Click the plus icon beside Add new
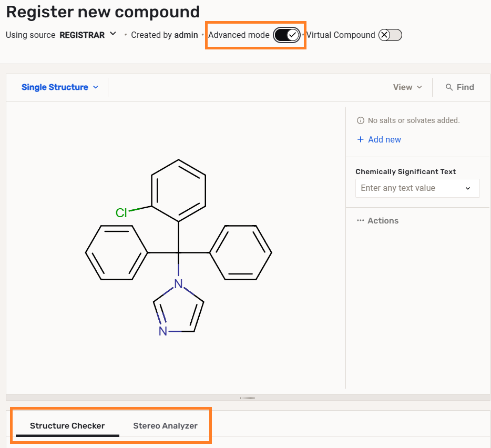Screen dimensions: 491x448 pyautogui.click(x=360, y=139)
